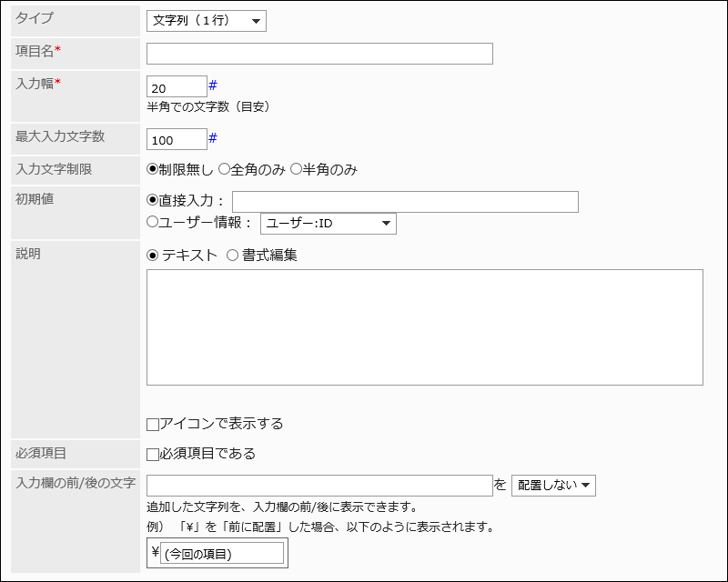728x582 pixels.
Task: Click the 半角での文字数（目安） hint text
Action: [208, 106]
